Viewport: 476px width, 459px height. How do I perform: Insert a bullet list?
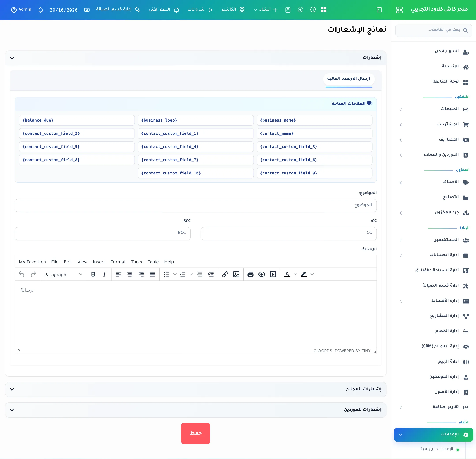click(x=167, y=274)
